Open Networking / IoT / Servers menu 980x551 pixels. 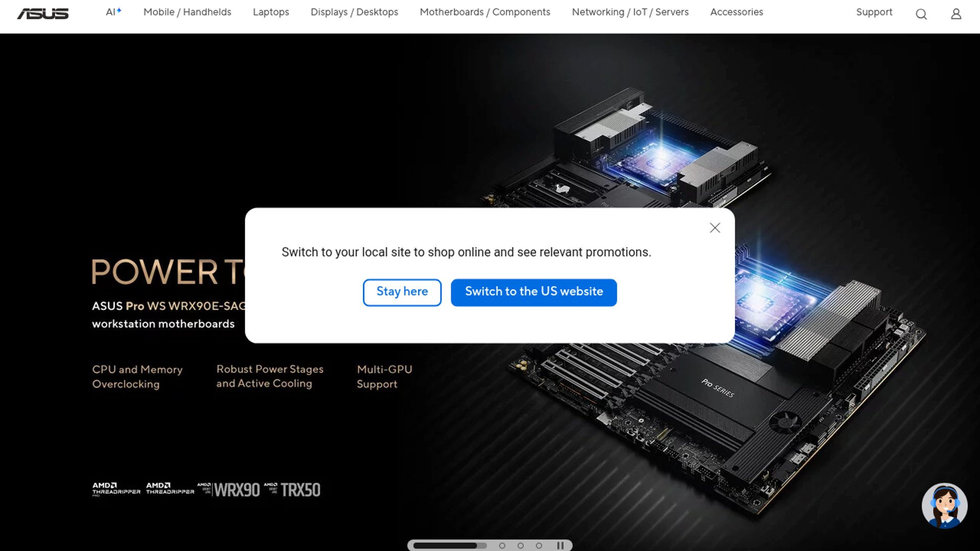pos(630,12)
